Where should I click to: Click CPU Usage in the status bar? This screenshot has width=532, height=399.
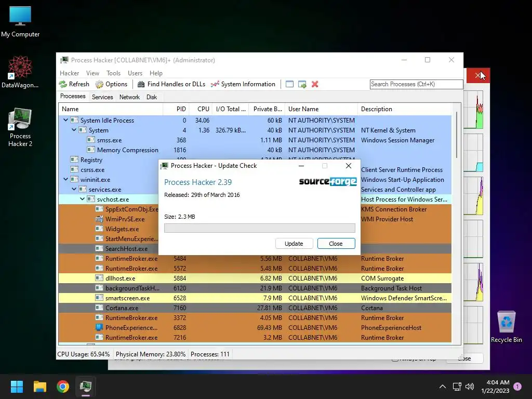84,354
